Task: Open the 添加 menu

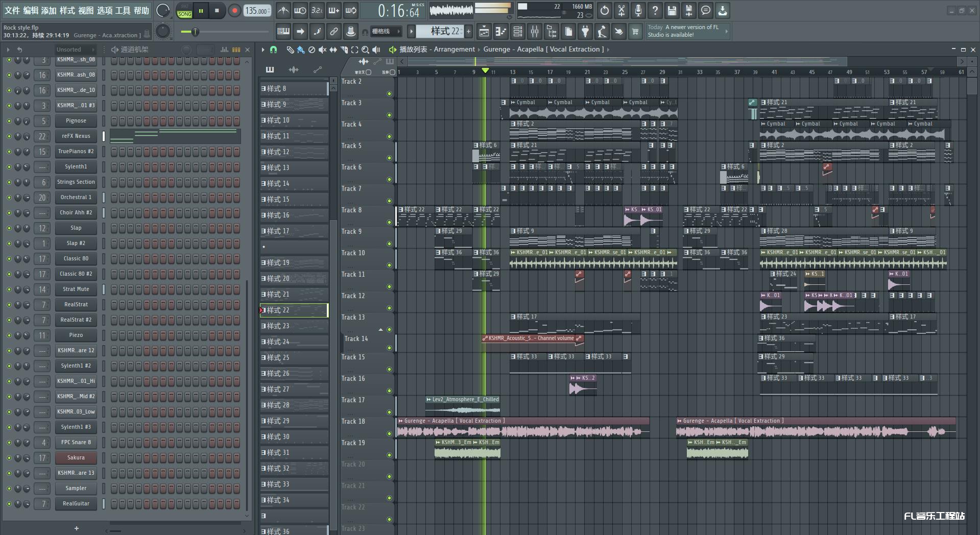Action: pyautogui.click(x=49, y=10)
